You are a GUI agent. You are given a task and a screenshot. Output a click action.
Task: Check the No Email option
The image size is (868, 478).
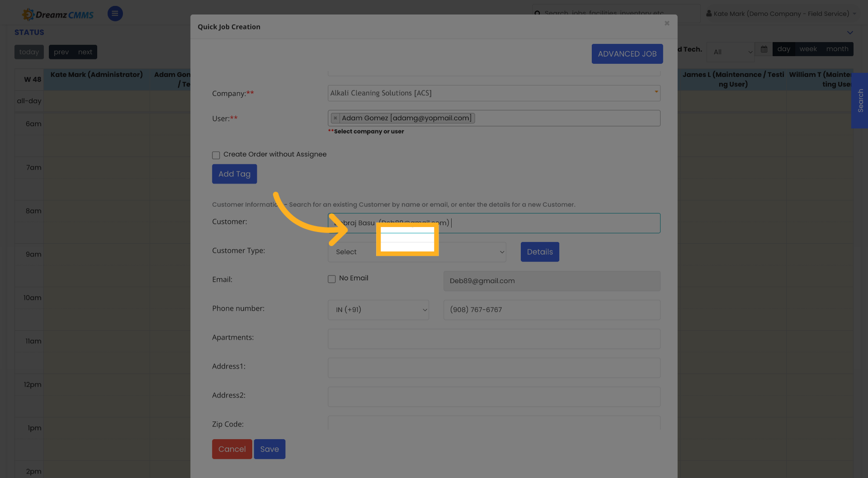point(332,279)
